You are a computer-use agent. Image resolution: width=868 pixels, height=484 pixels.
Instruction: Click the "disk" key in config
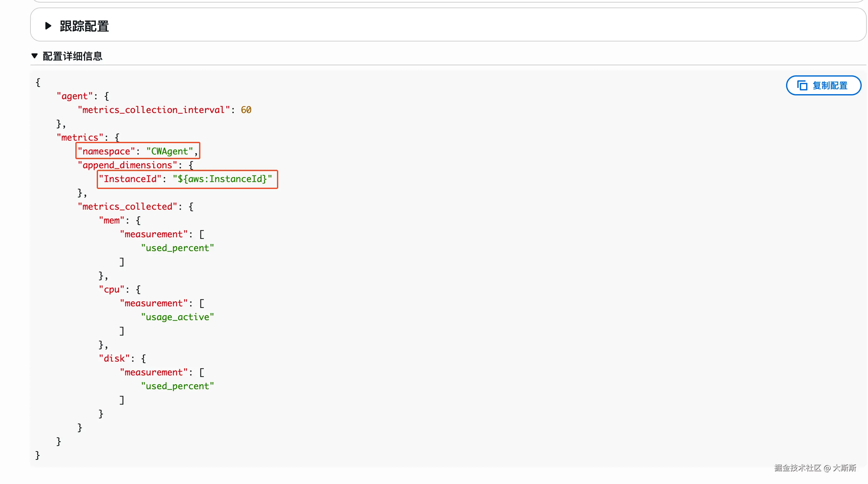pos(114,358)
